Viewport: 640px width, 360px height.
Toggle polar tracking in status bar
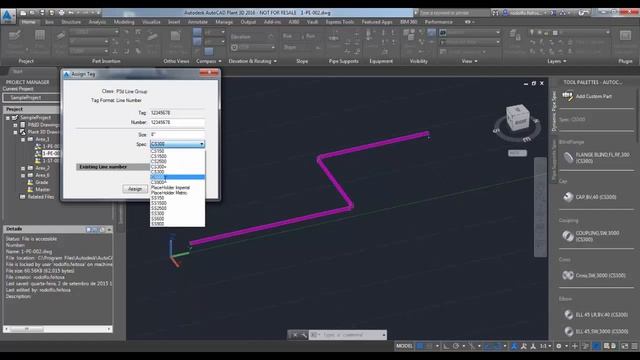(456, 346)
